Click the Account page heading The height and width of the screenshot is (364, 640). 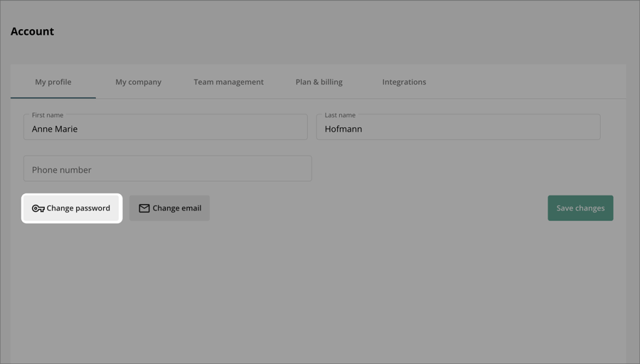tap(32, 31)
